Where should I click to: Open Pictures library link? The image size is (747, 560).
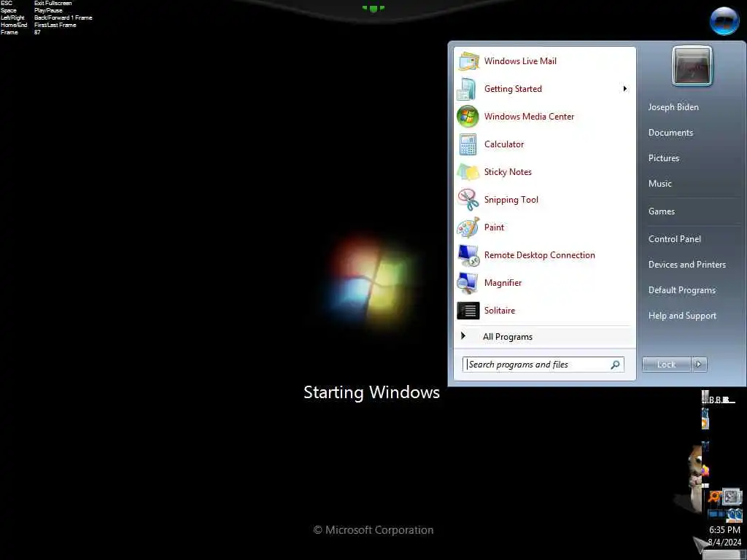coord(664,158)
